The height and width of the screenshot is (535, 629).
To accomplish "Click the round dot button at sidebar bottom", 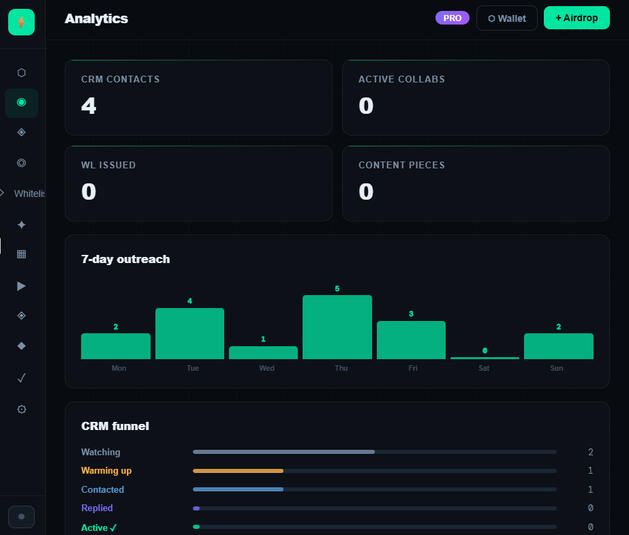I will click(21, 516).
